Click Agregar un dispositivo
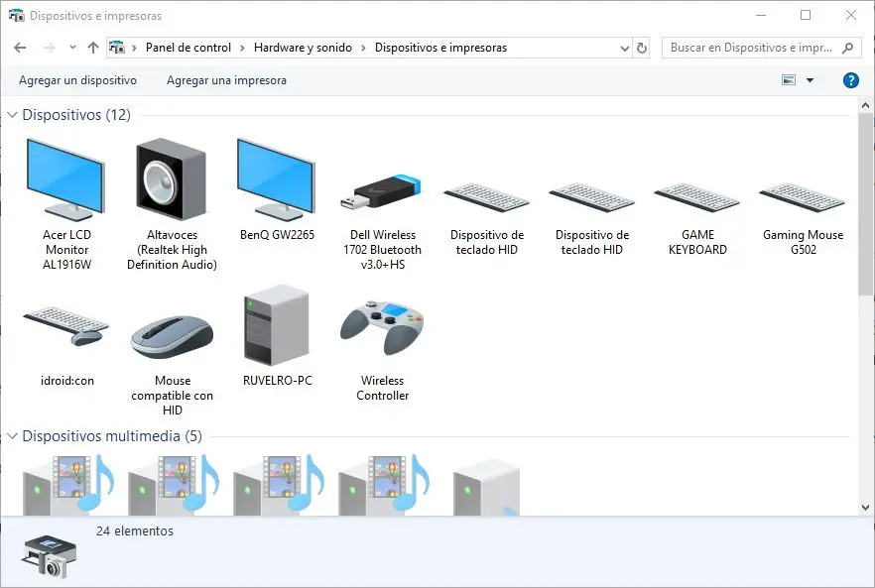 (x=77, y=80)
